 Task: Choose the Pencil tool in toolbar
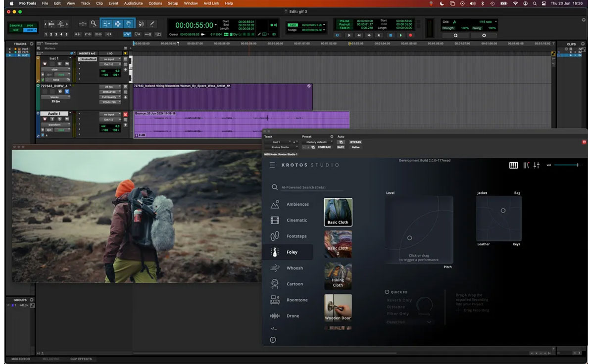pos(152,24)
